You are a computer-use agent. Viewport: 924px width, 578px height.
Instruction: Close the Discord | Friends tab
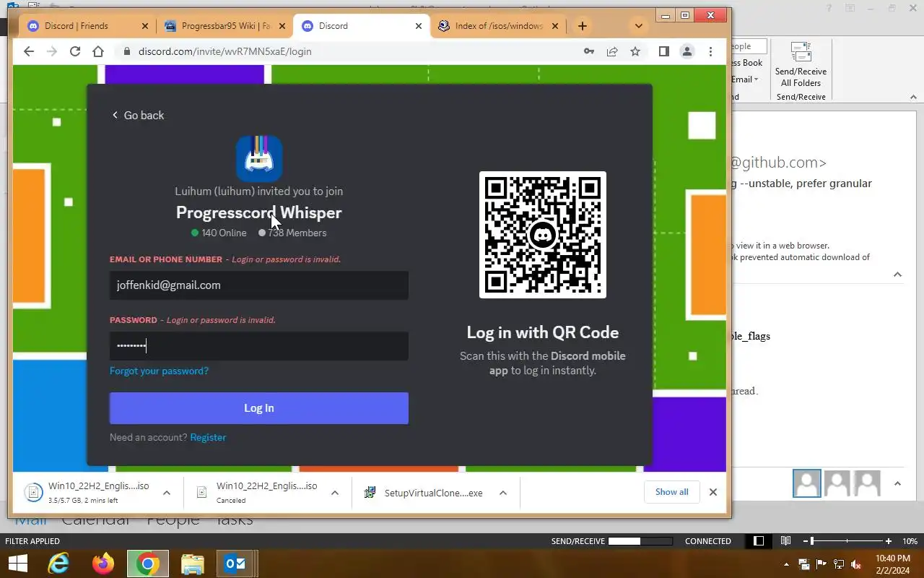pos(144,26)
